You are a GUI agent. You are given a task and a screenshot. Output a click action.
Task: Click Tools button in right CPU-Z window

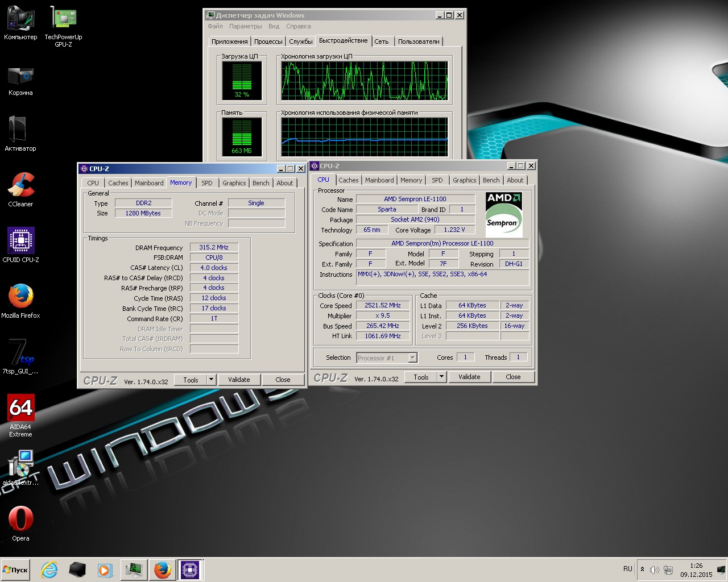(x=421, y=377)
